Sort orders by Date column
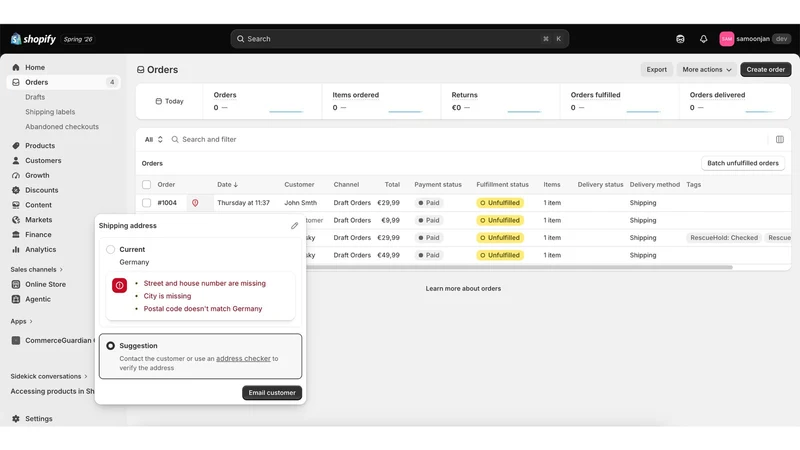 [228, 184]
